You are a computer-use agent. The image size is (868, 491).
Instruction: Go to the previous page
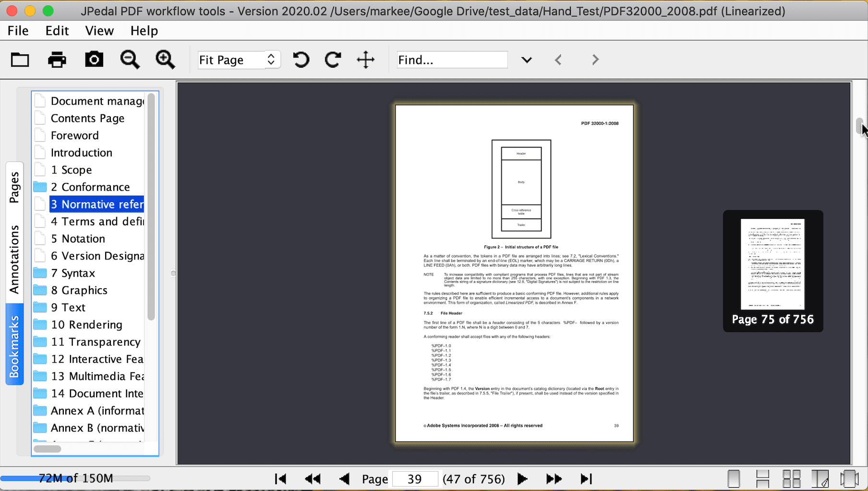(x=344, y=479)
